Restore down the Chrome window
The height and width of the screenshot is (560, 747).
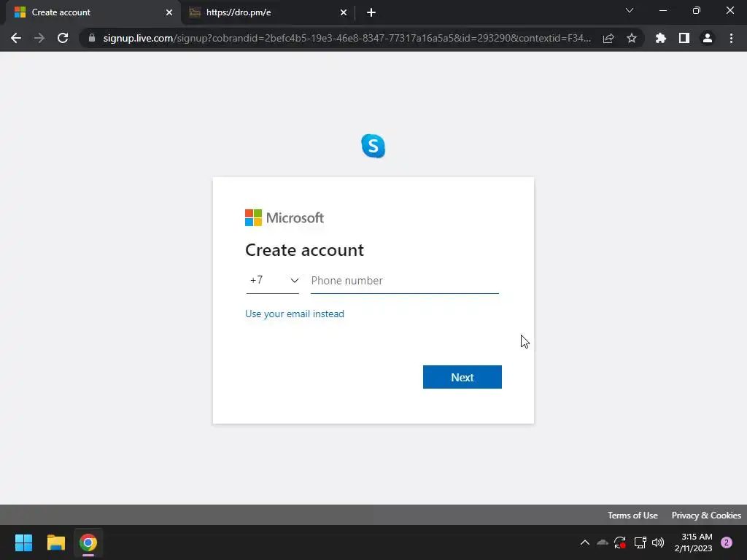[697, 10]
